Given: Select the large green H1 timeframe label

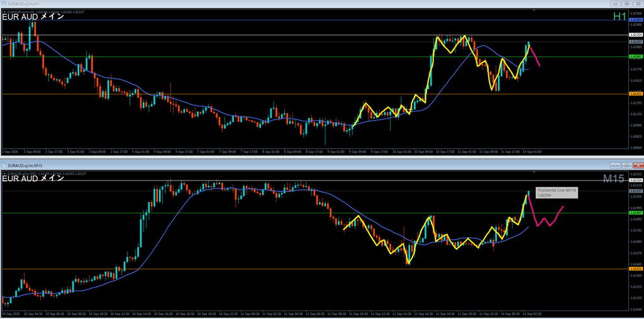Looking at the screenshot, I should (619, 16).
